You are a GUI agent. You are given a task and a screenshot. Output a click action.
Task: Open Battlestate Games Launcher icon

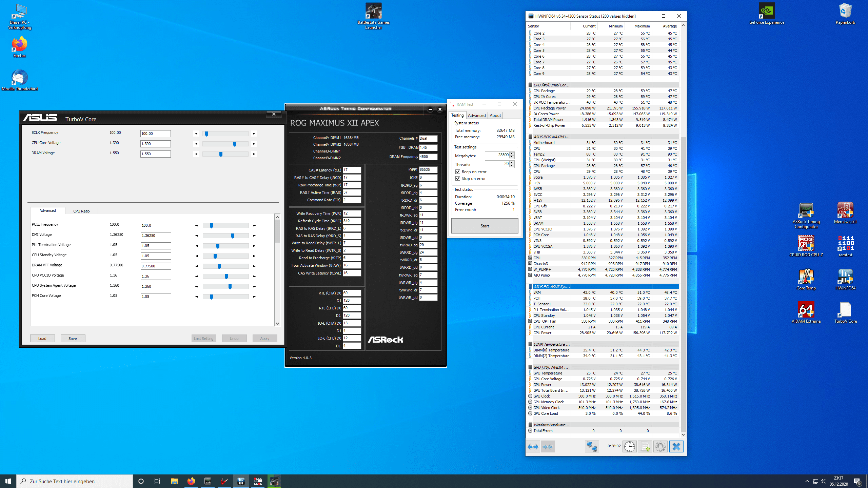(373, 16)
